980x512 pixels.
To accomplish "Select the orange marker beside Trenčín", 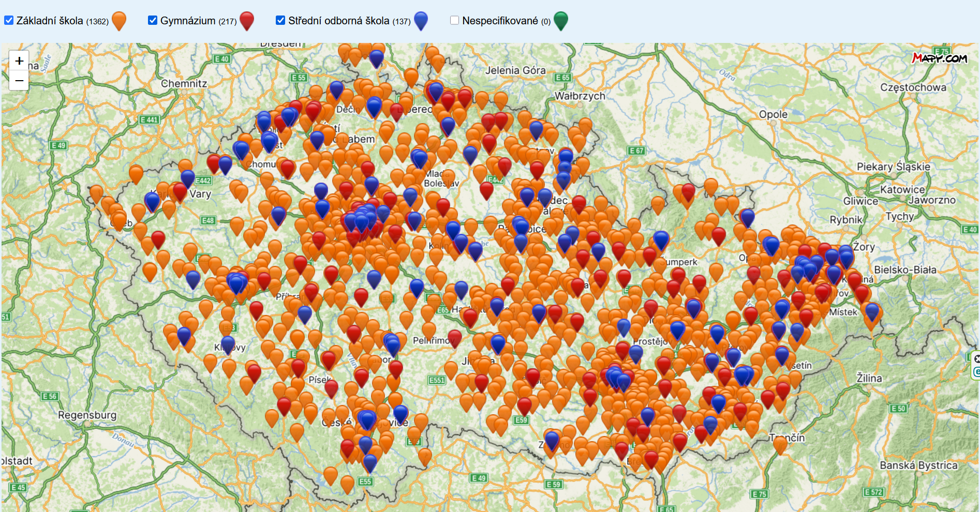I will [780, 444].
